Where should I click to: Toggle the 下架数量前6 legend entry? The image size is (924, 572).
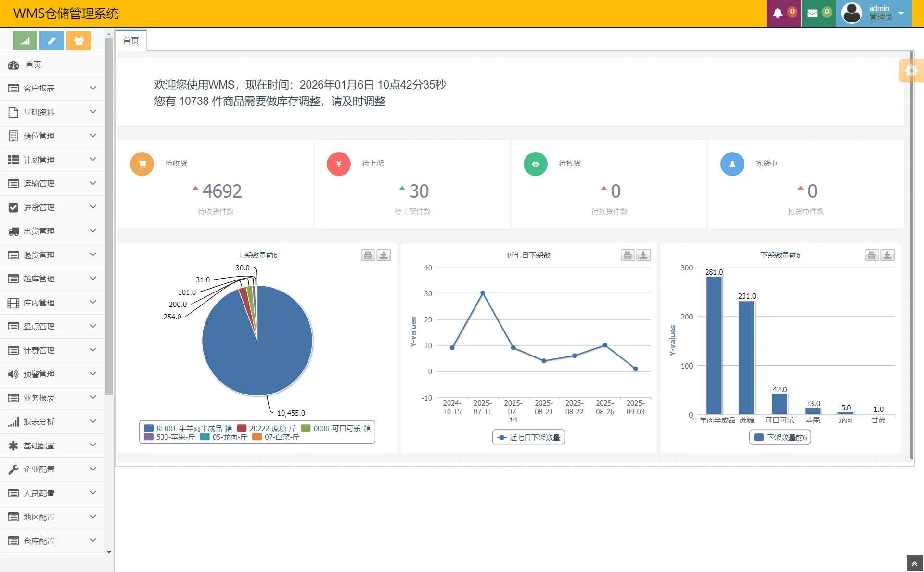tap(780, 437)
